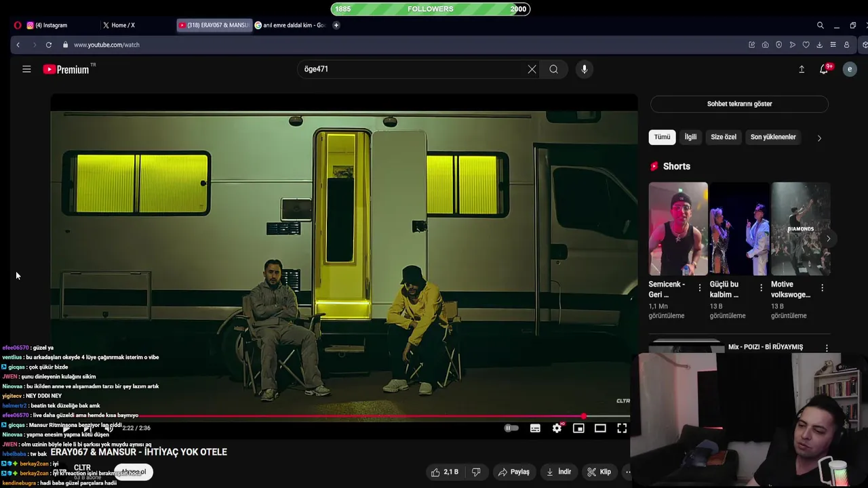Click the video frame to pause playback
868x488 pixels.
coord(344,258)
